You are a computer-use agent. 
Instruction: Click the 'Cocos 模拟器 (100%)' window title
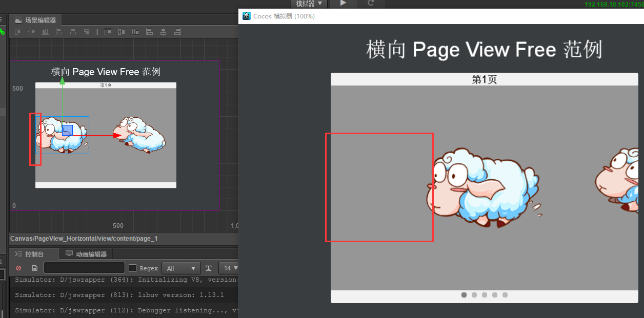284,16
